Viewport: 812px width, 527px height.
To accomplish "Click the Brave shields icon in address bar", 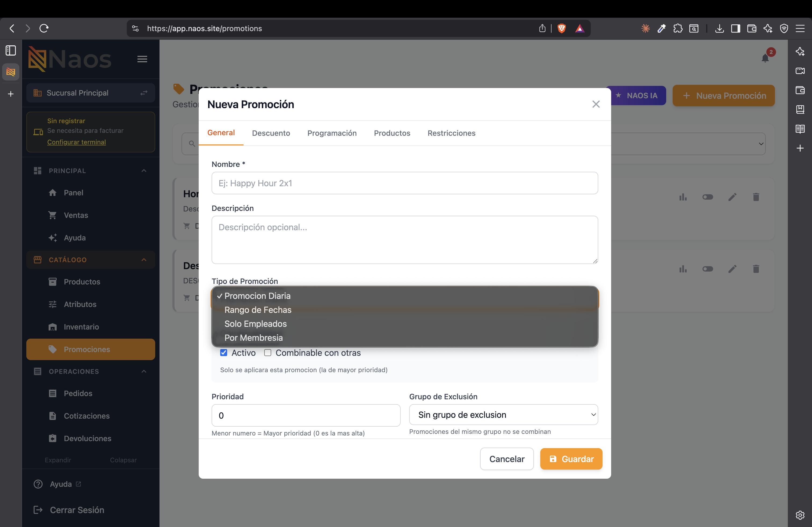I will coord(561,28).
